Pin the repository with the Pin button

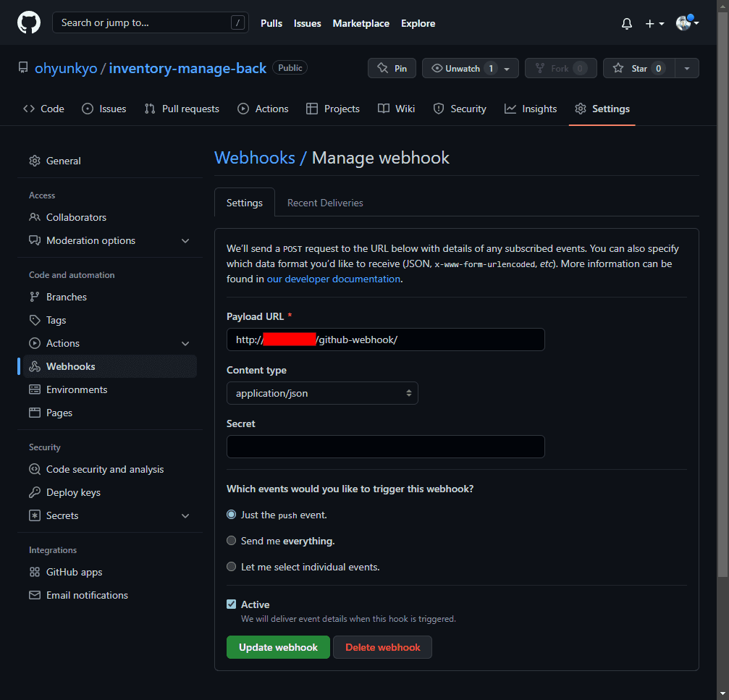click(392, 68)
